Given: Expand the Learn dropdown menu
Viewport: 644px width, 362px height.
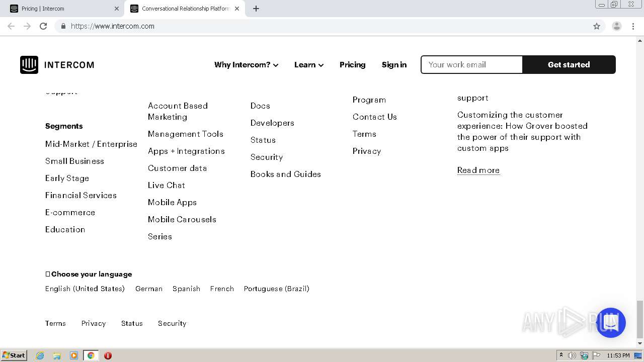Looking at the screenshot, I should click(x=309, y=65).
